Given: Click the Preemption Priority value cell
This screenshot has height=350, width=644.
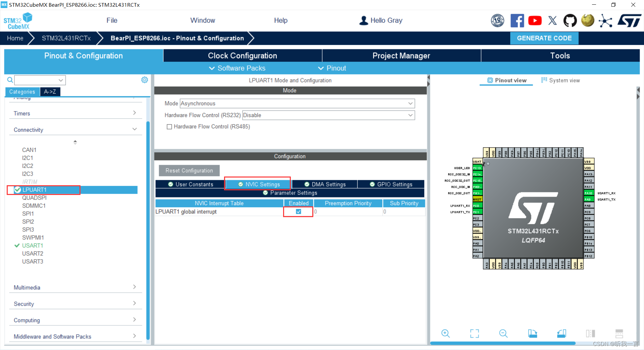Looking at the screenshot, I should pyautogui.click(x=348, y=212).
